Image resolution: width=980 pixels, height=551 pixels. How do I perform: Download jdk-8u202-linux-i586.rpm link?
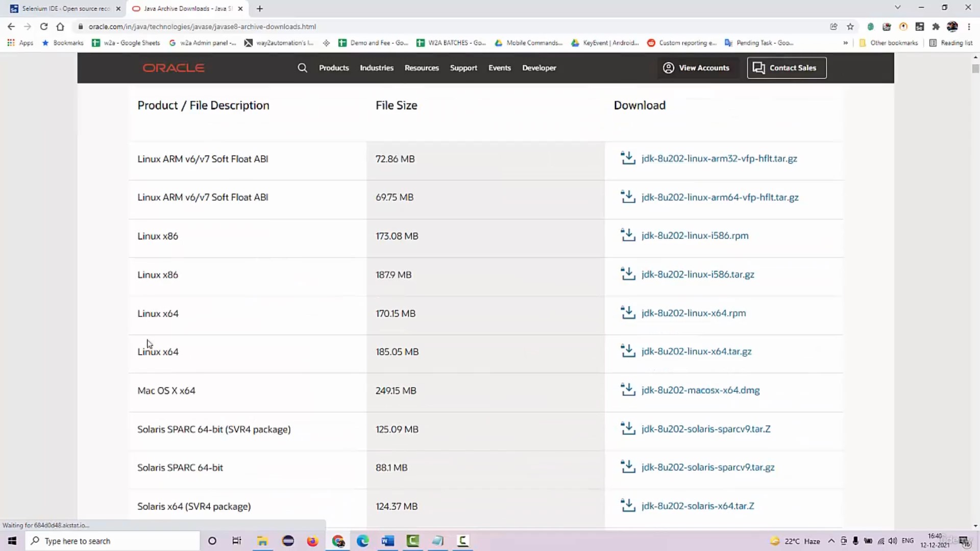[x=695, y=236]
